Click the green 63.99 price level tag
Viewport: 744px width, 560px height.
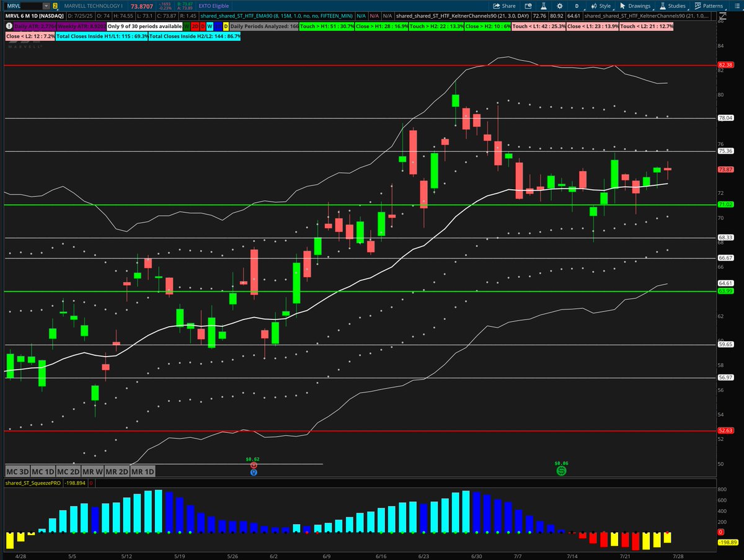click(725, 290)
